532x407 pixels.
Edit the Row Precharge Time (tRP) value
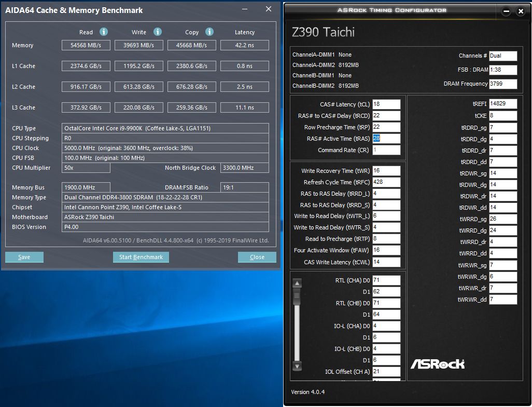click(x=386, y=127)
